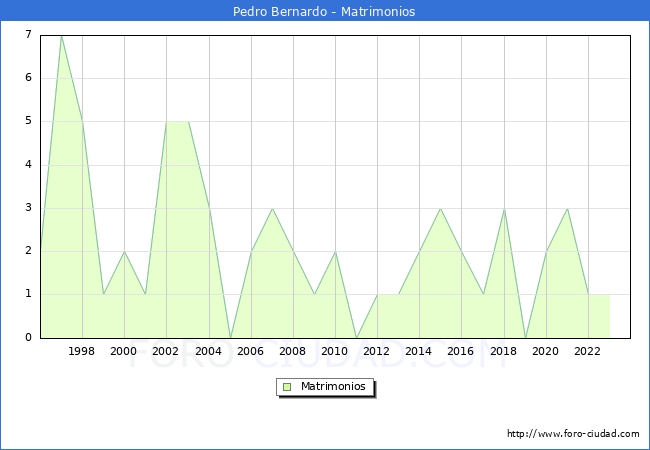Click the 2019 zero data point
Viewport: 650px width, 450px height.
pyautogui.click(x=526, y=338)
